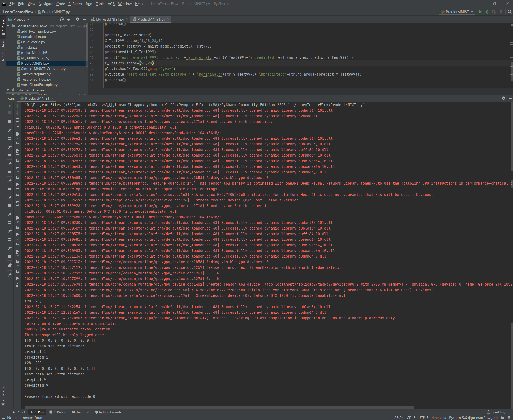
Task: Locate current file in Project tree icon
Action: (x=62, y=19)
